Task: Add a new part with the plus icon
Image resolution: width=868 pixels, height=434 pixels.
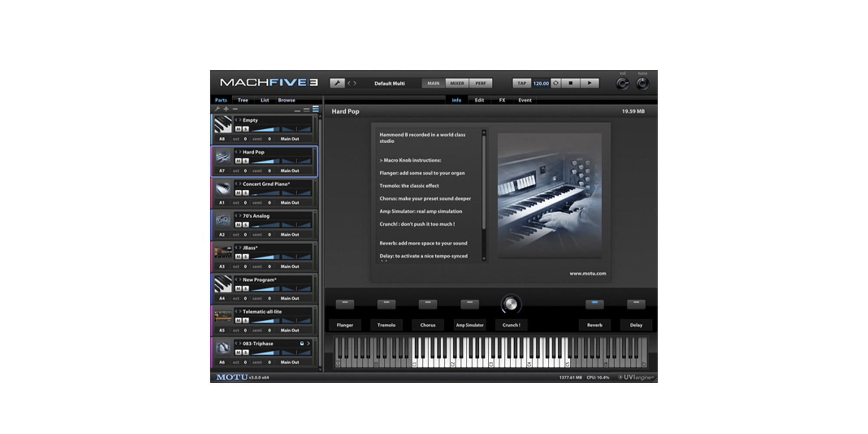Action: [x=226, y=109]
